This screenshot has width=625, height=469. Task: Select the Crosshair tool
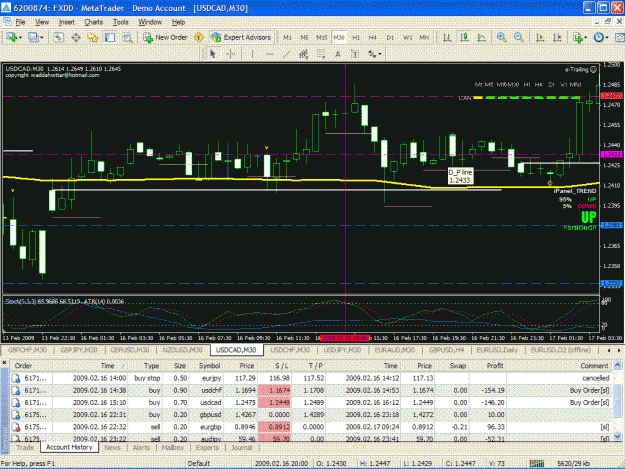pos(231,54)
